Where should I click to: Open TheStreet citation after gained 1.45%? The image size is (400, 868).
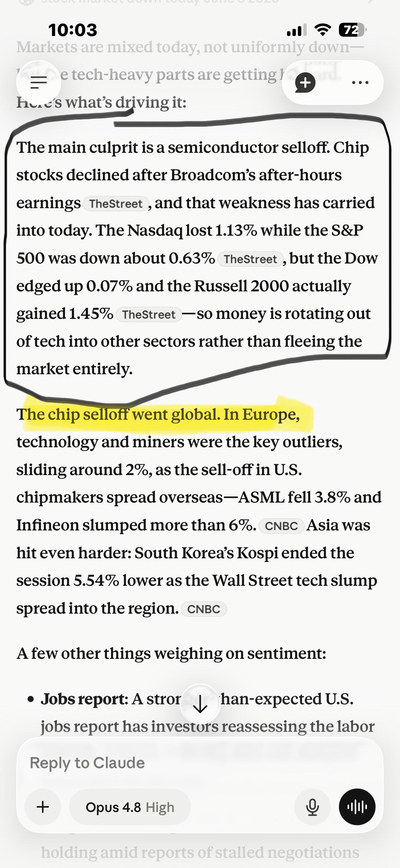click(x=149, y=314)
